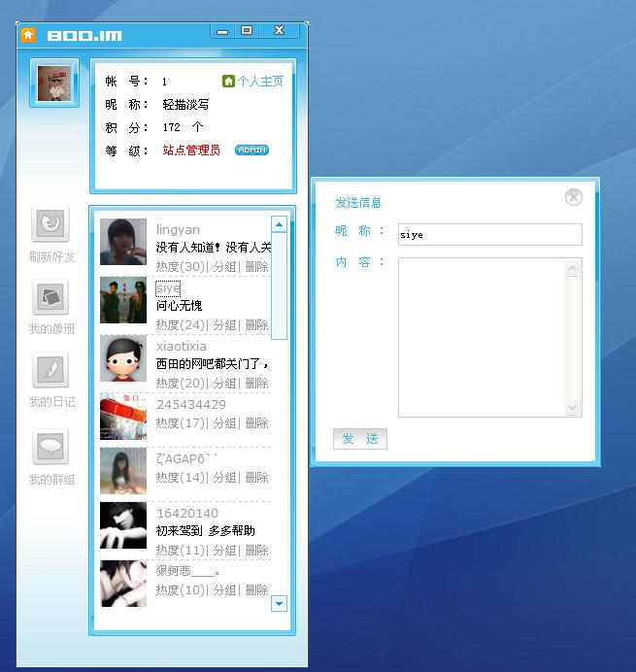Click 分组 group link for lingyan

[224, 267]
